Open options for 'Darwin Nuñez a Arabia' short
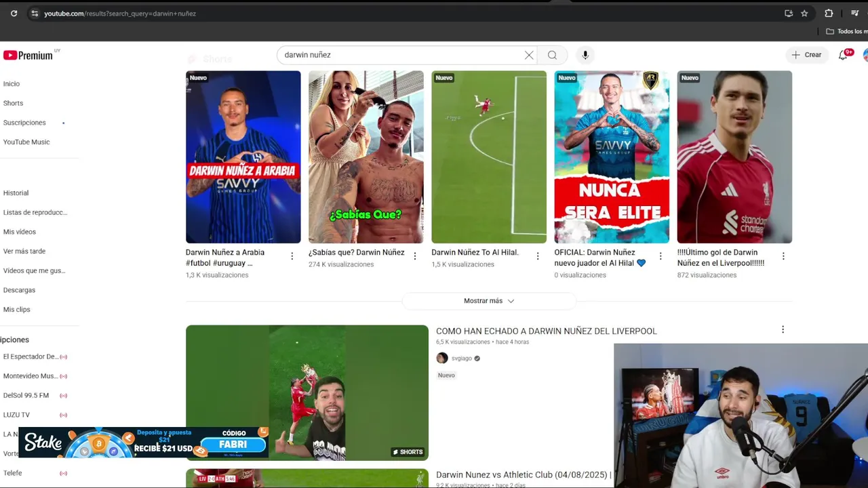Viewport: 868px width, 488px height. 292,256
